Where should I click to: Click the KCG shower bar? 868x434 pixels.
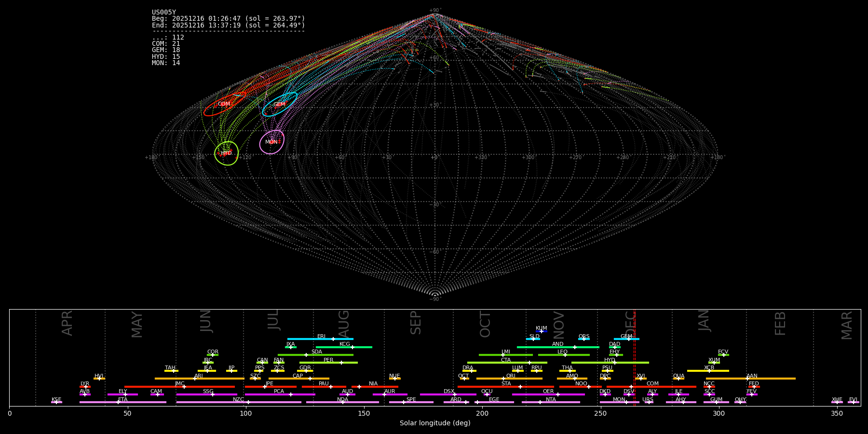(x=344, y=347)
